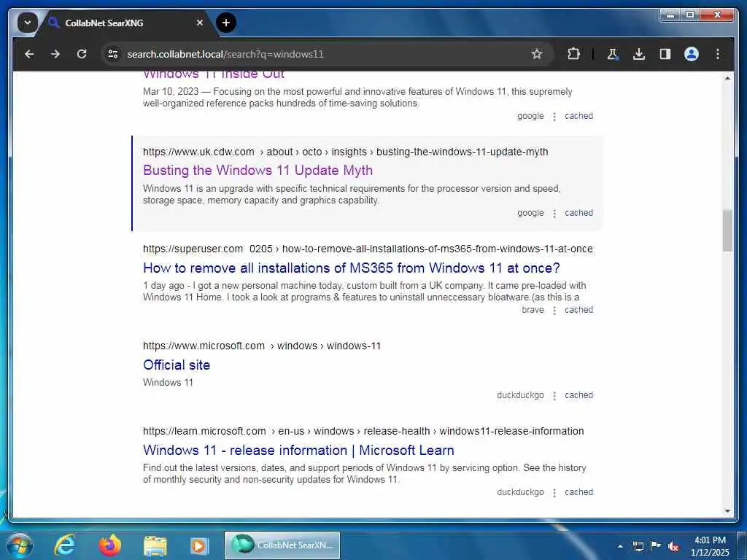Open Action Center flag icon
Image resolution: width=747 pixels, height=560 pixels.
coord(656,545)
